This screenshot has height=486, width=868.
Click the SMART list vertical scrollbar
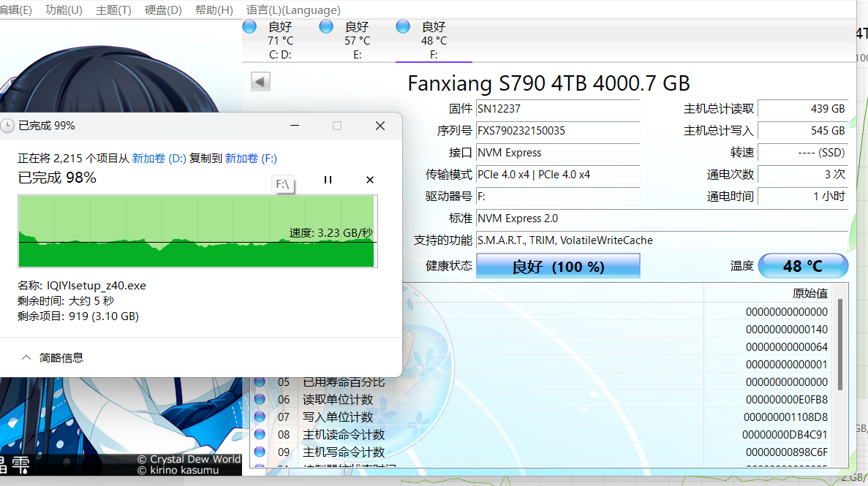click(x=839, y=343)
